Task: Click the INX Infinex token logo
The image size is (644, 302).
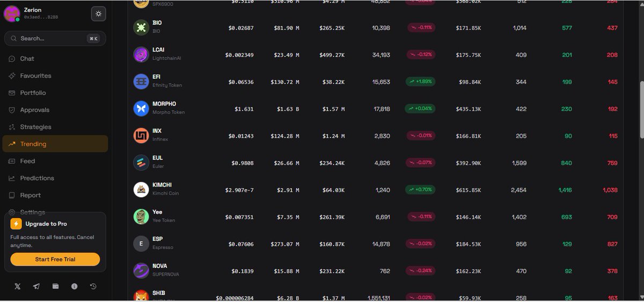Action: pos(141,135)
